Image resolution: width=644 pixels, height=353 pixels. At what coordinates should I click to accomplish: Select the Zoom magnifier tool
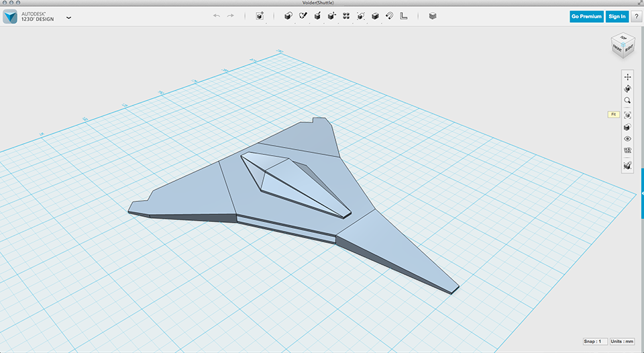(627, 100)
